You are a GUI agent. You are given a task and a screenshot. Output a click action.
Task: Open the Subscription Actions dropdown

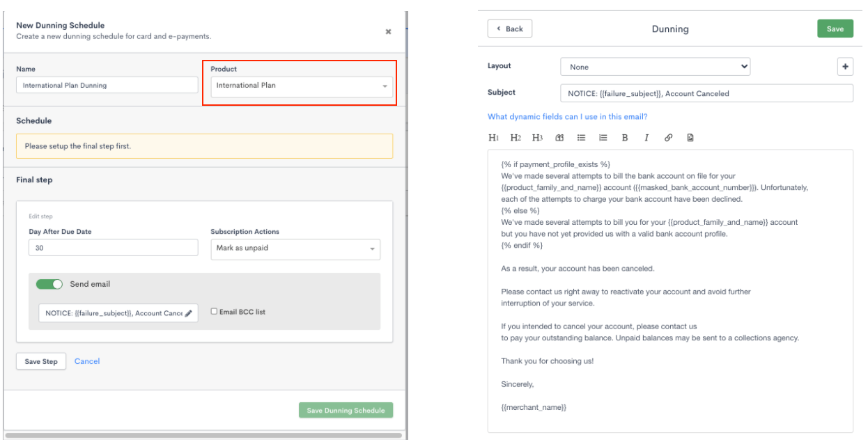pyautogui.click(x=295, y=248)
